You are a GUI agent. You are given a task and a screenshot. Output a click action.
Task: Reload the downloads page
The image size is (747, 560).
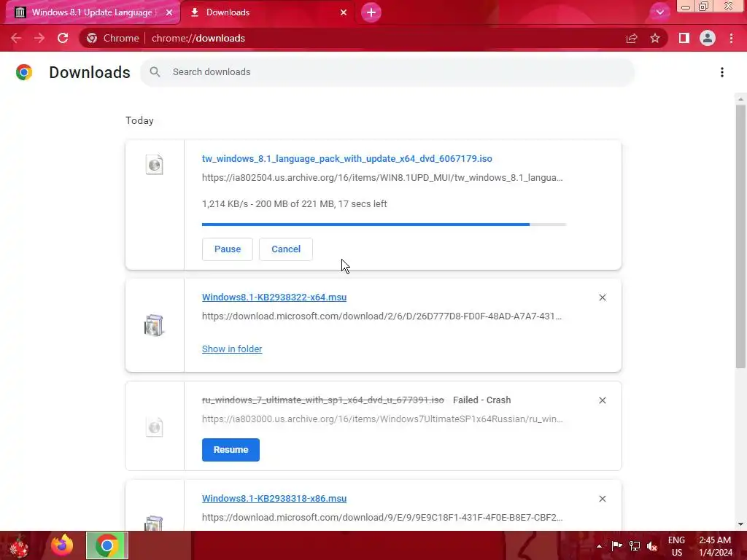[63, 38]
